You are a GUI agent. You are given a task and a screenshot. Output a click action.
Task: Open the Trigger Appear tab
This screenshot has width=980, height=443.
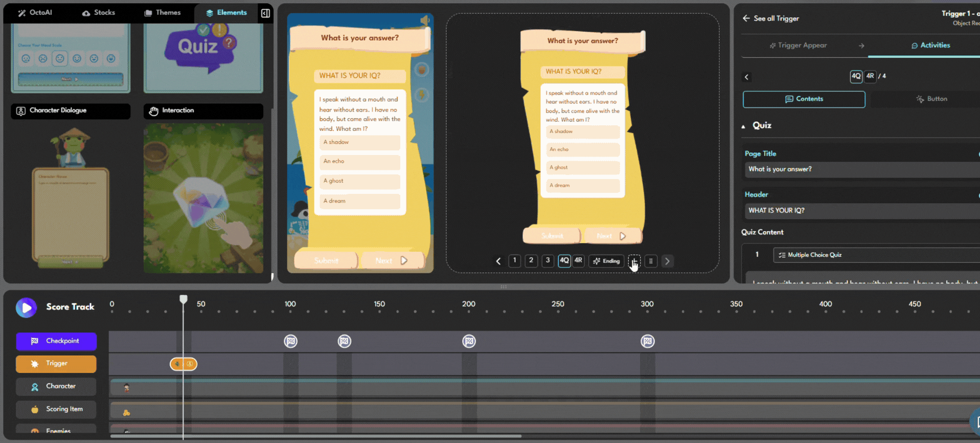coord(797,46)
